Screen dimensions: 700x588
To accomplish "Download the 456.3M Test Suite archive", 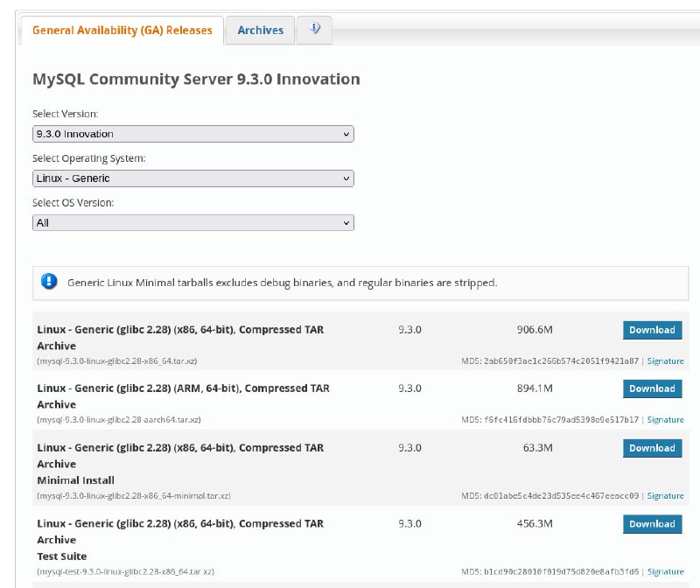I will 652,524.
